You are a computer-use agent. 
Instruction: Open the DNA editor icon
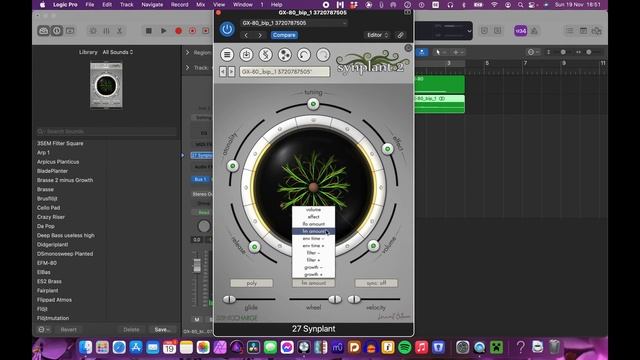tap(265, 54)
